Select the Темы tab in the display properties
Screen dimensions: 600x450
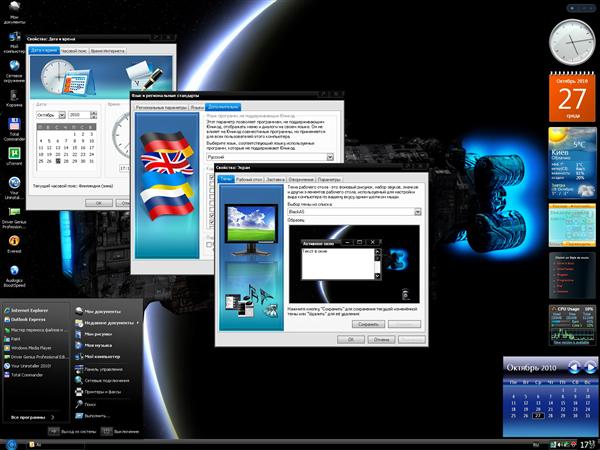(x=226, y=179)
